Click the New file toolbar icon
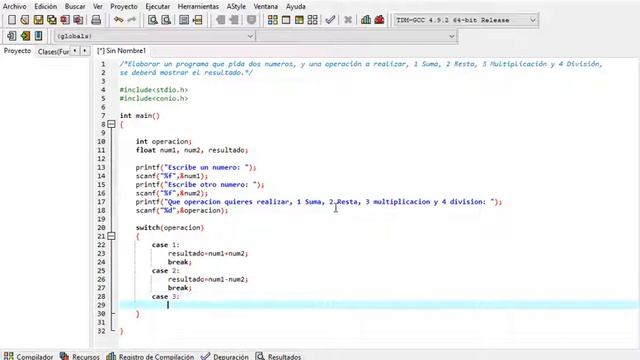The image size is (640, 360). point(12,20)
